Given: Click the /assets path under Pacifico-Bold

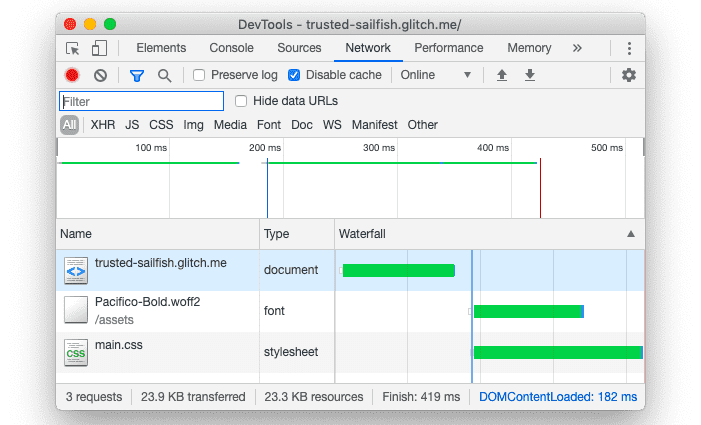Looking at the screenshot, I should pos(114,320).
